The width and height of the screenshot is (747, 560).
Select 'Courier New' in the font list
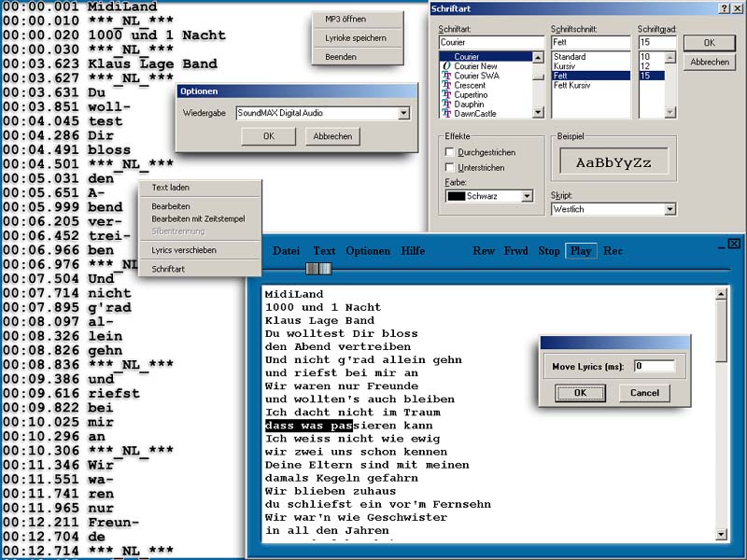(476, 66)
